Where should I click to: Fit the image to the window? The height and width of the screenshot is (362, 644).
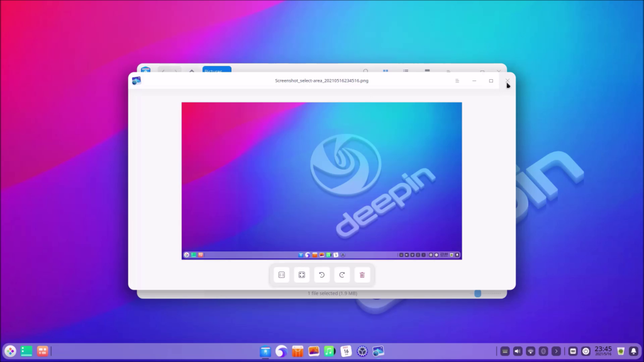tap(302, 275)
